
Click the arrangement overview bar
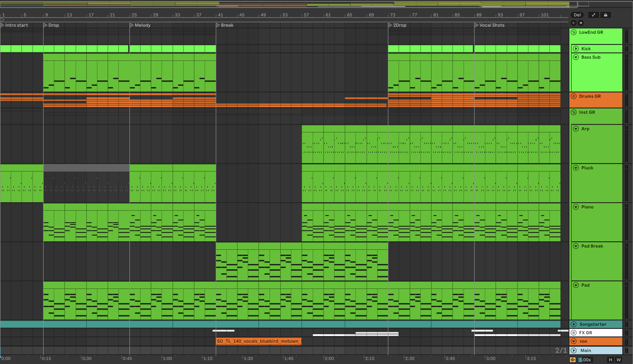288,4
